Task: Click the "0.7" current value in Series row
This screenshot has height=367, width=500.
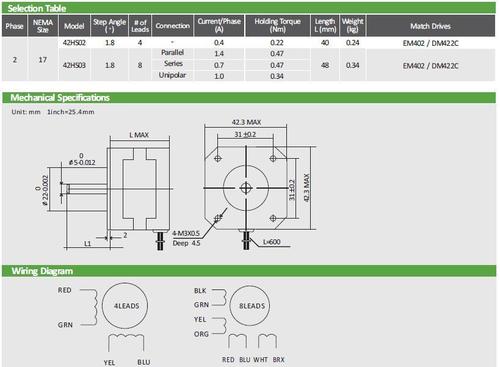Action: click(219, 65)
